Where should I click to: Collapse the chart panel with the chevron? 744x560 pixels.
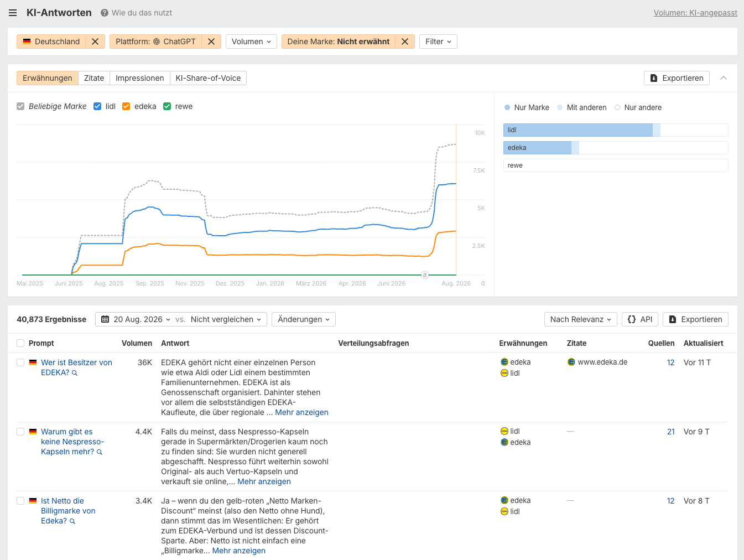click(724, 78)
